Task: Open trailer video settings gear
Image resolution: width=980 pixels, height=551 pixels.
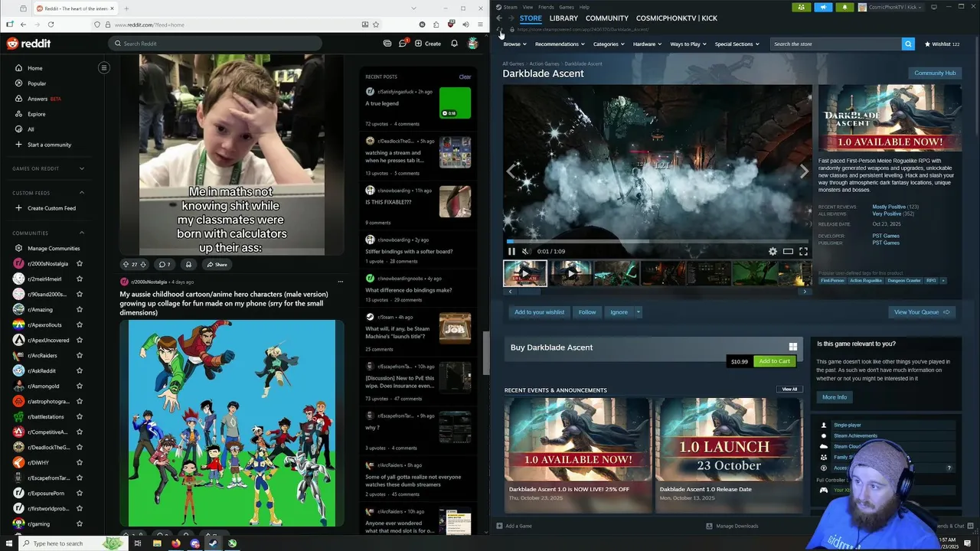Action: click(x=773, y=251)
